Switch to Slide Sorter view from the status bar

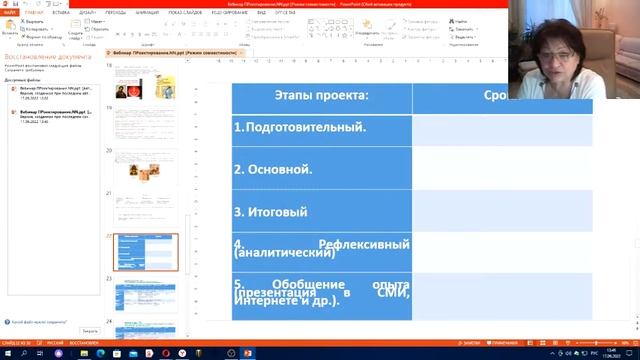click(x=542, y=343)
